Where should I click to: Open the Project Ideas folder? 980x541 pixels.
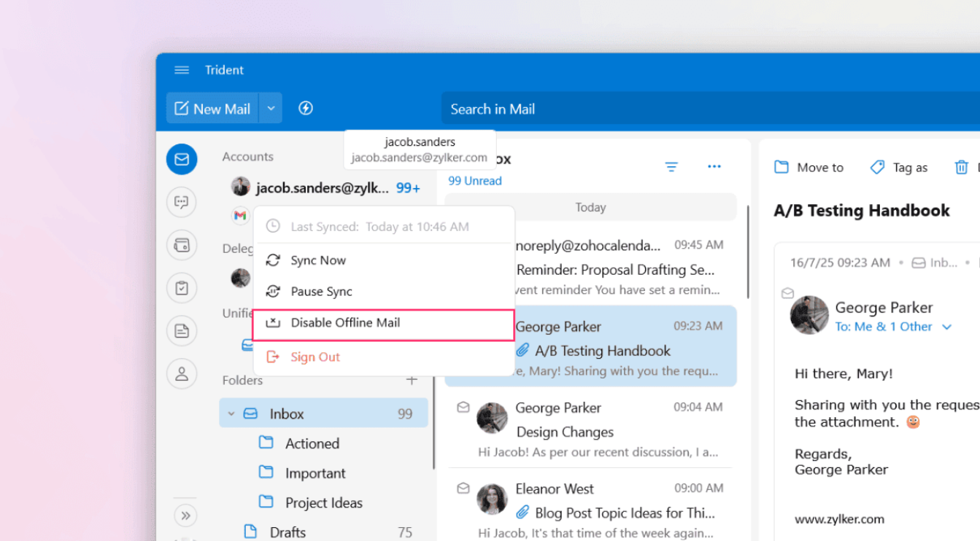324,503
